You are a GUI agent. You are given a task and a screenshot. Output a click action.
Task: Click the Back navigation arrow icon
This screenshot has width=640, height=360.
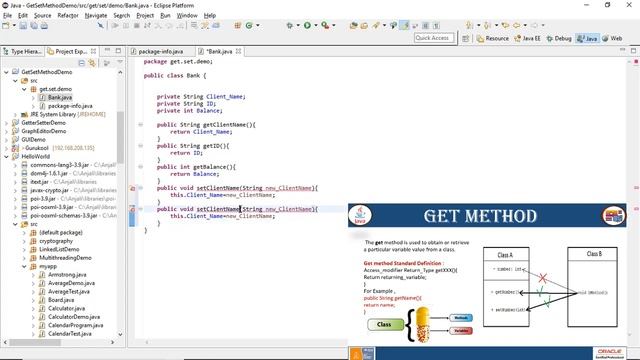click(517, 25)
